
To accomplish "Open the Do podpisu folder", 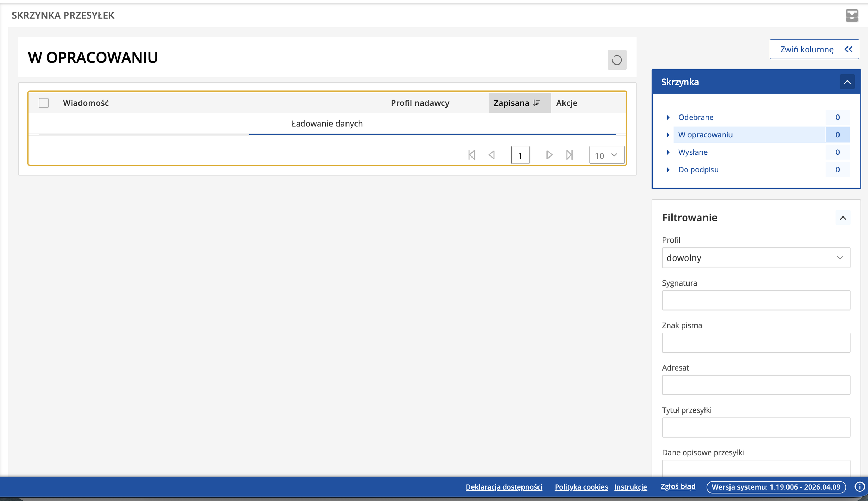I will pyautogui.click(x=698, y=170).
